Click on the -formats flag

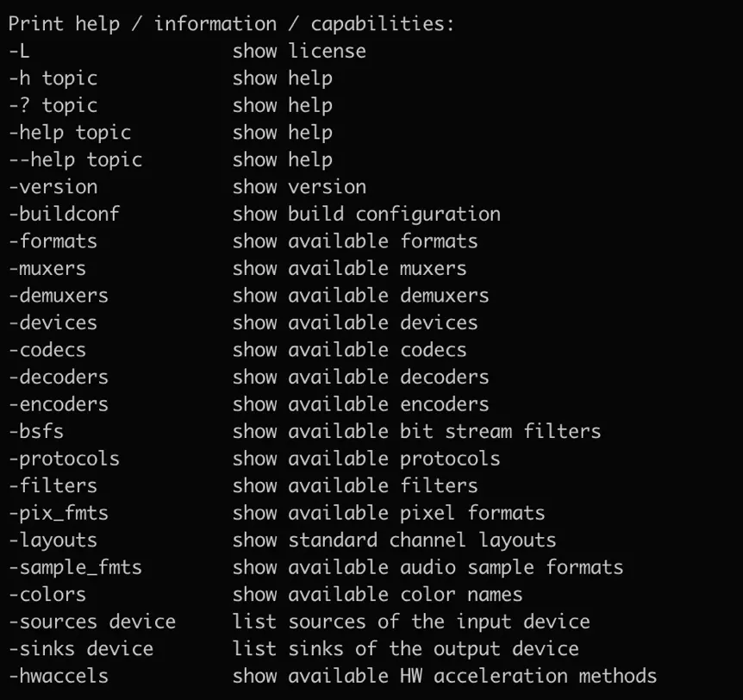pyautogui.click(x=53, y=241)
